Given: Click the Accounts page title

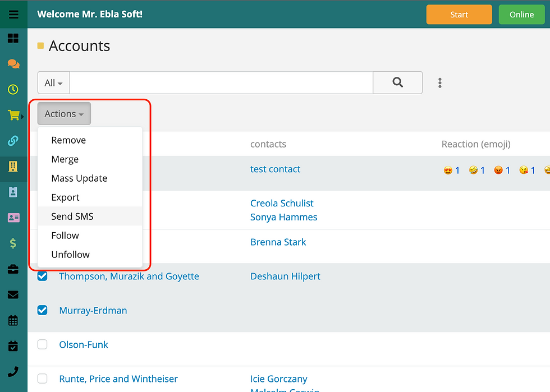Looking at the screenshot, I should coord(79,46).
